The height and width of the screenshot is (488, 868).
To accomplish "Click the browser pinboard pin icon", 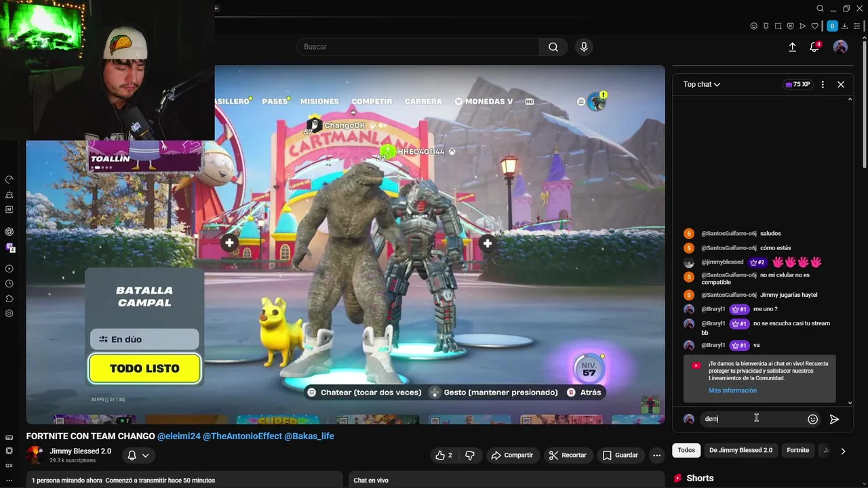I will click(x=766, y=26).
